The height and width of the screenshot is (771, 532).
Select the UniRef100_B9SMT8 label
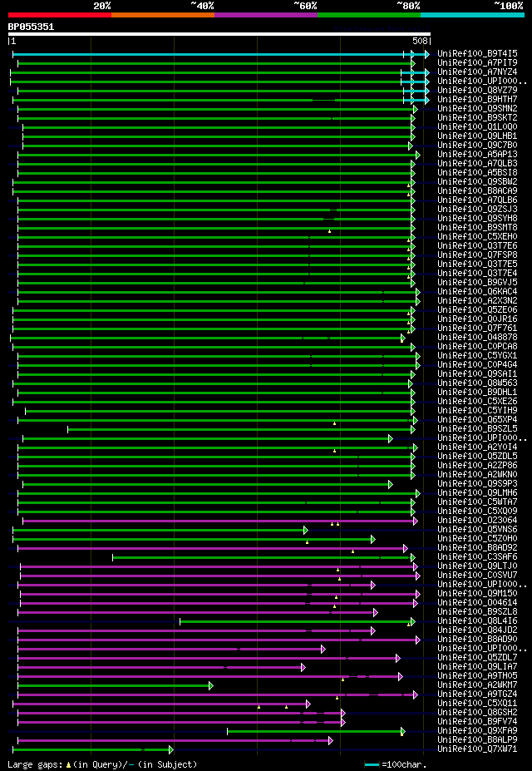tap(477, 228)
